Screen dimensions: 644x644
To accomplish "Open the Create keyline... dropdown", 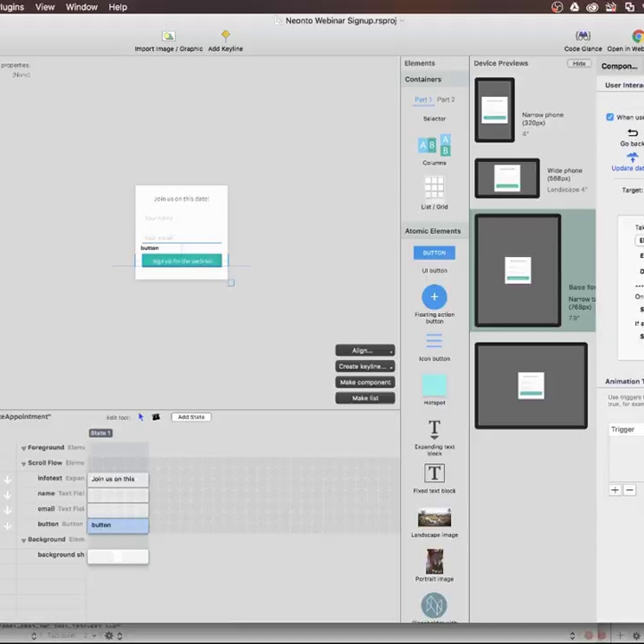I will (x=365, y=366).
